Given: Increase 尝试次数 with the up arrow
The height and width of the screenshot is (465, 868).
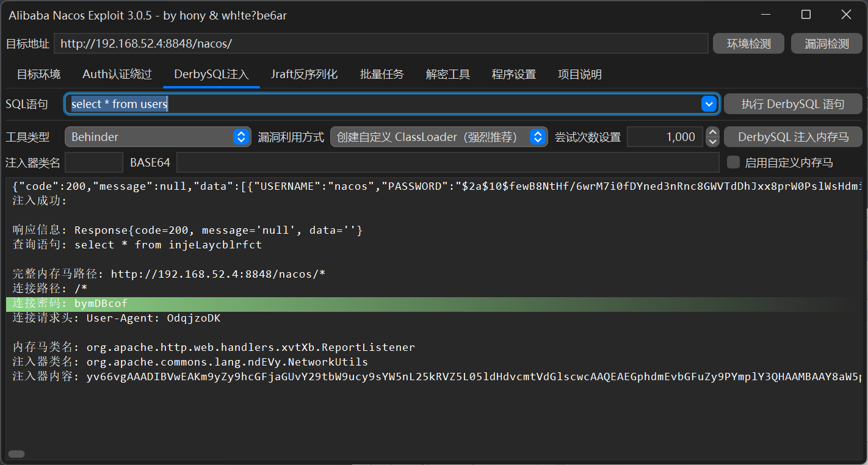Looking at the screenshot, I should 712,132.
